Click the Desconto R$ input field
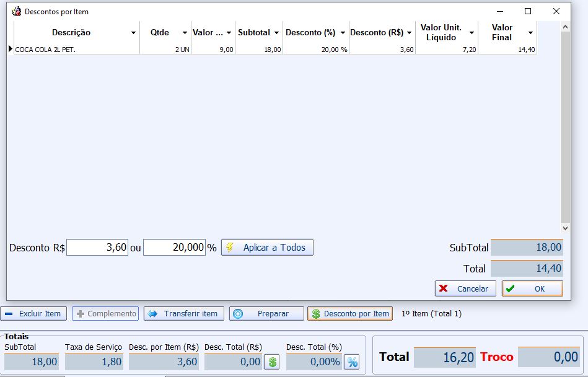The height and width of the screenshot is (377, 588). [97, 248]
